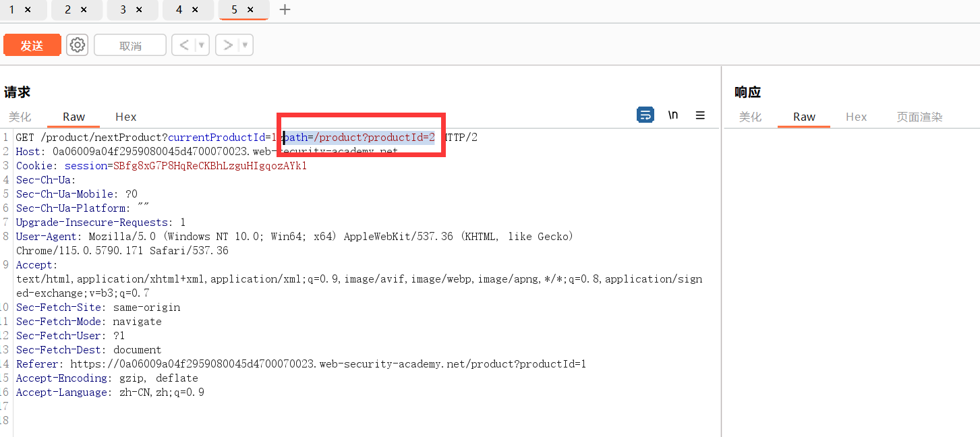This screenshot has width=980, height=437.
Task: Select response 美化 tab
Action: (750, 117)
